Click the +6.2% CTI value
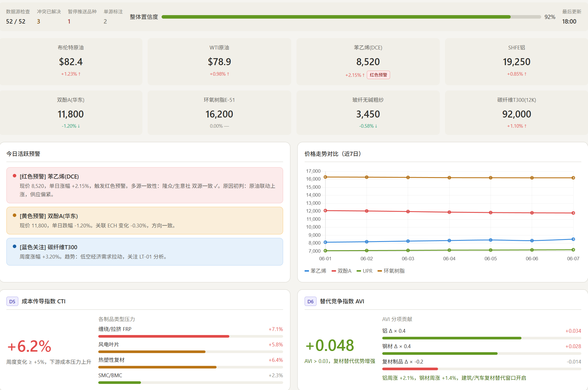The image size is (588, 390). [x=29, y=346]
